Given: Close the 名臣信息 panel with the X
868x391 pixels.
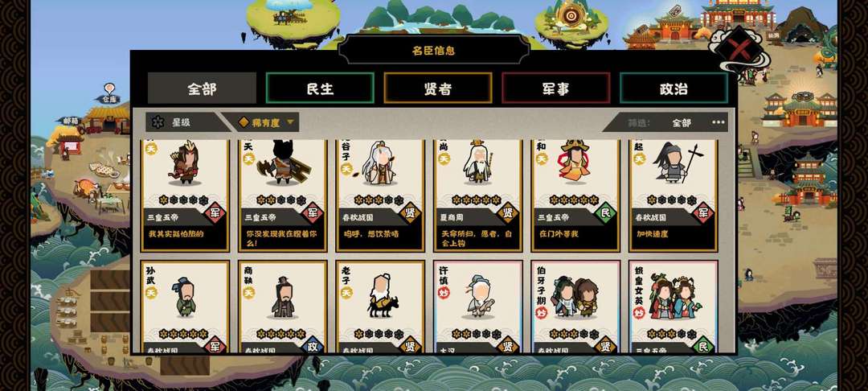Looking at the screenshot, I should pyautogui.click(x=739, y=47).
